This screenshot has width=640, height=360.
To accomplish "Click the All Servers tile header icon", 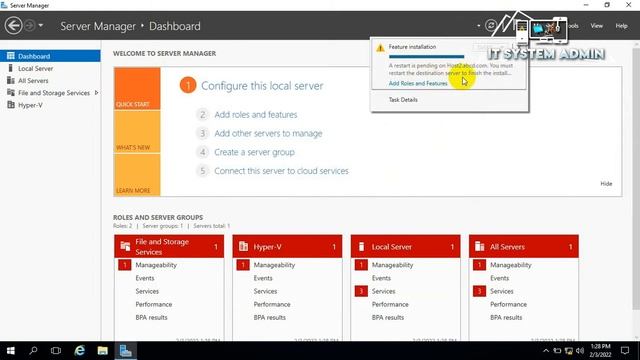I will (x=480, y=247).
